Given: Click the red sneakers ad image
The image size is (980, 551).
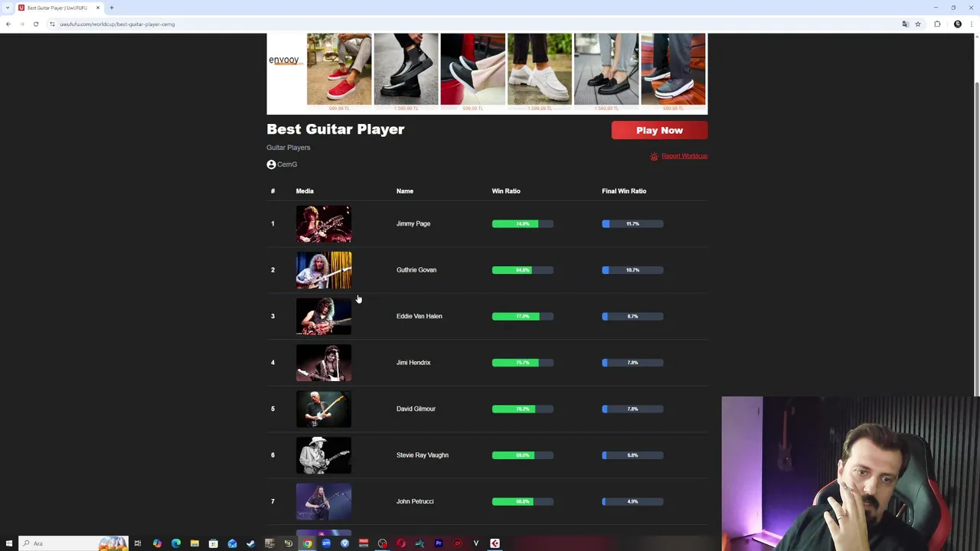Looking at the screenshot, I should 339,69.
